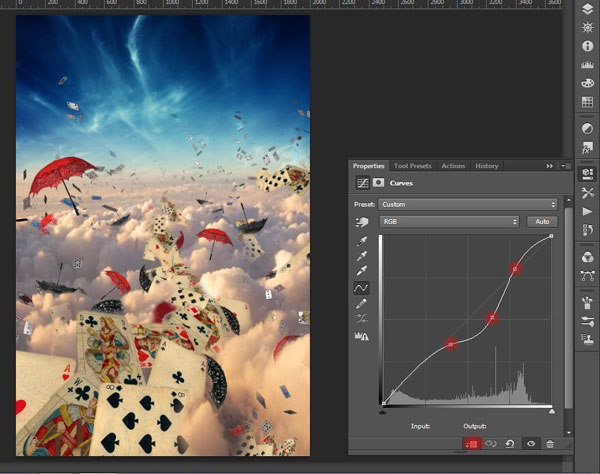Open the Brush Presets panel icon

[x=587, y=302]
